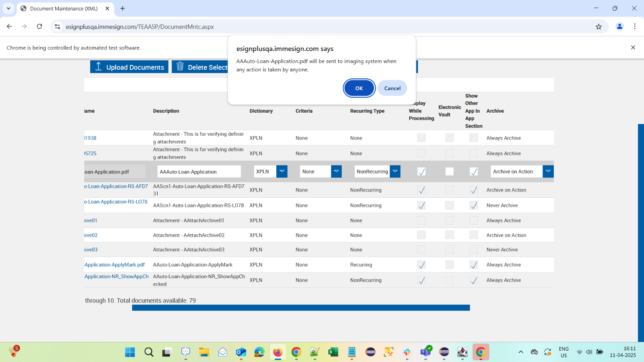This screenshot has width=644, height=362.
Task: Open the Chrome profile avatar icon
Action: coord(619,26)
